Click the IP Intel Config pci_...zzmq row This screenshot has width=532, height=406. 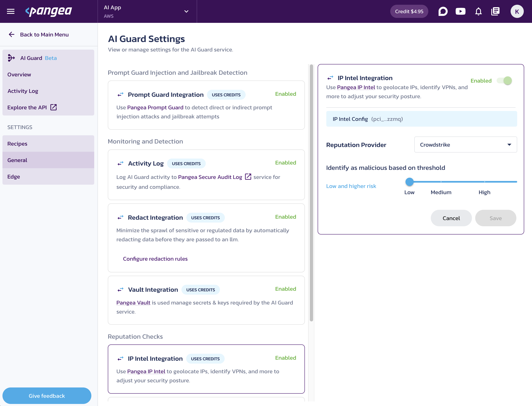(x=421, y=119)
